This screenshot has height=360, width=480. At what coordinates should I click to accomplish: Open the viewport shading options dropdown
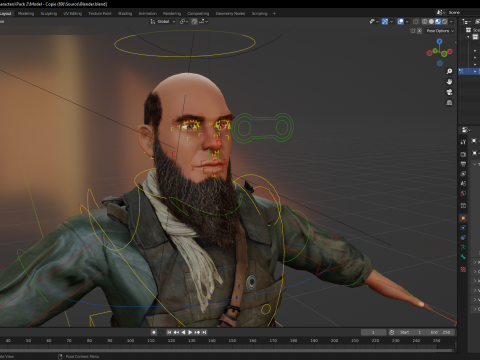point(451,22)
